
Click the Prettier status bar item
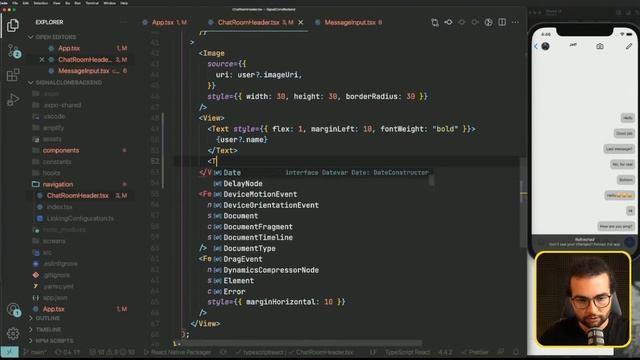(x=475, y=352)
